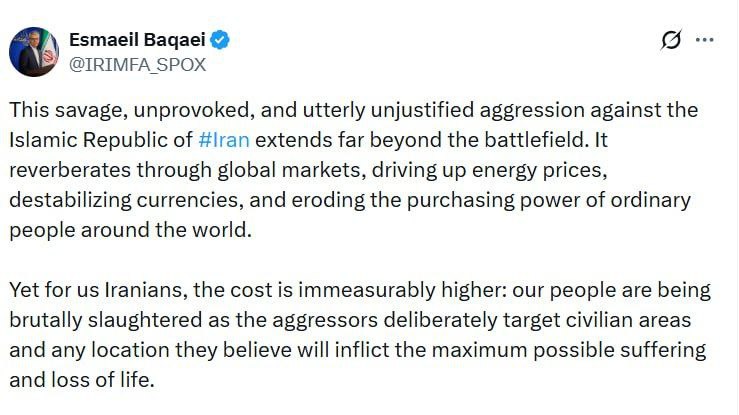Image resolution: width=739 pixels, height=415 pixels.
Task: Open the three-dot more options menu
Action: pyautogui.click(x=705, y=40)
